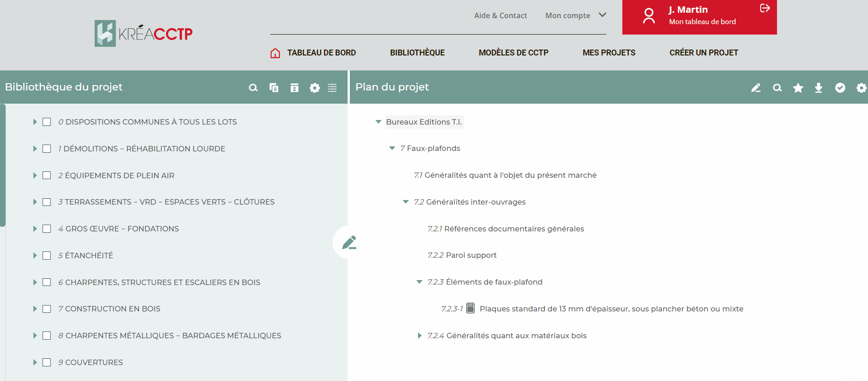
Task: Click the star favorites icon in Plan du projet
Action: click(x=798, y=88)
